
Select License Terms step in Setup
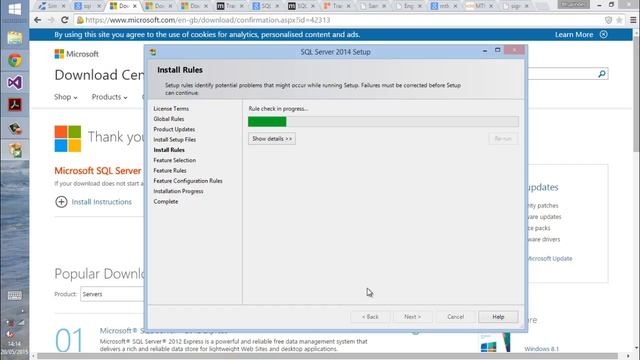coord(171,109)
